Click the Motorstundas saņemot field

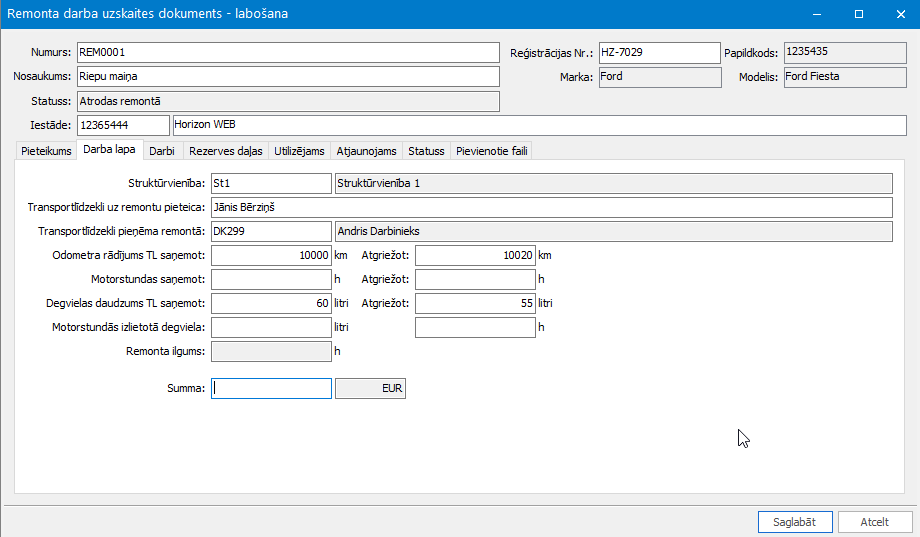coord(271,279)
